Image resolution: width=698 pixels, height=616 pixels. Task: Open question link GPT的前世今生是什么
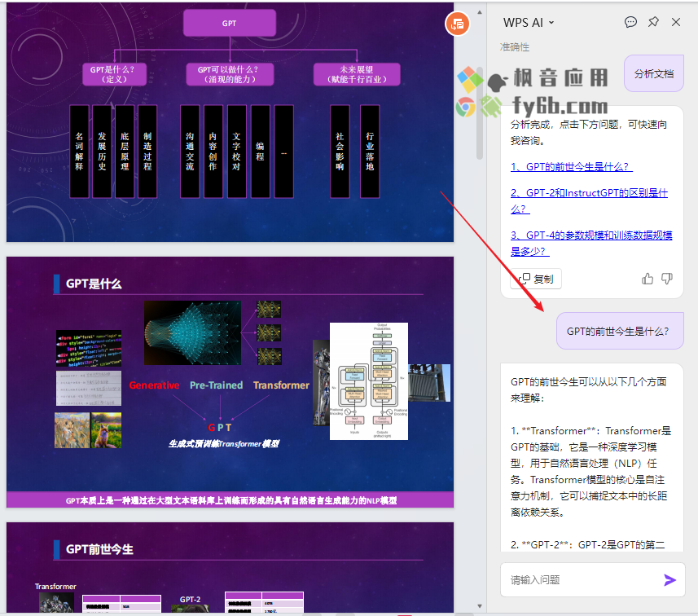[571, 166]
